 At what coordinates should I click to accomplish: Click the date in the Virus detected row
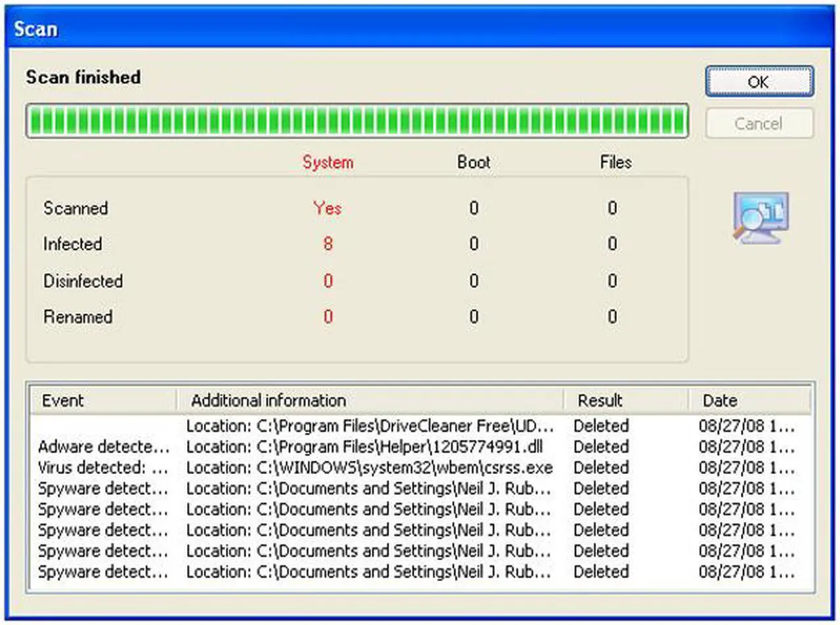click(747, 468)
